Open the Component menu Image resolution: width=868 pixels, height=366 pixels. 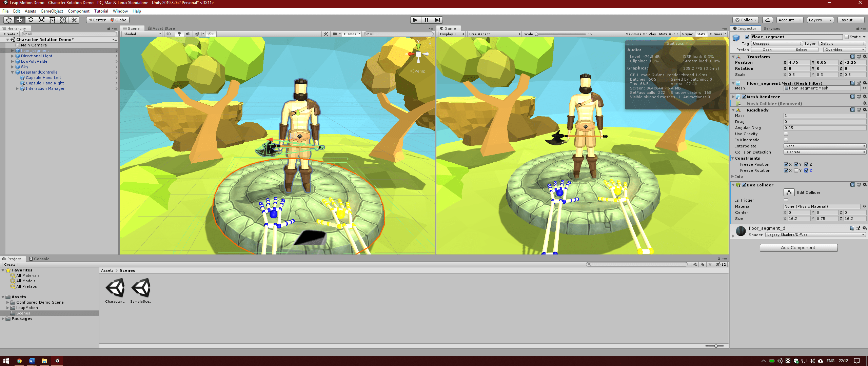tap(78, 11)
